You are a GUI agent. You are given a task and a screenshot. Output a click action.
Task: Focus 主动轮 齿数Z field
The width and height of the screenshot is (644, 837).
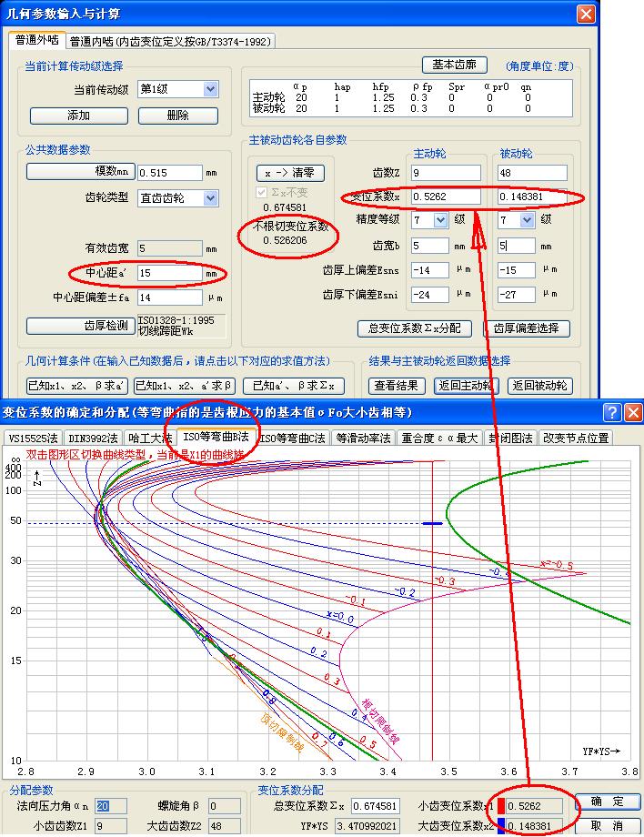(x=446, y=173)
